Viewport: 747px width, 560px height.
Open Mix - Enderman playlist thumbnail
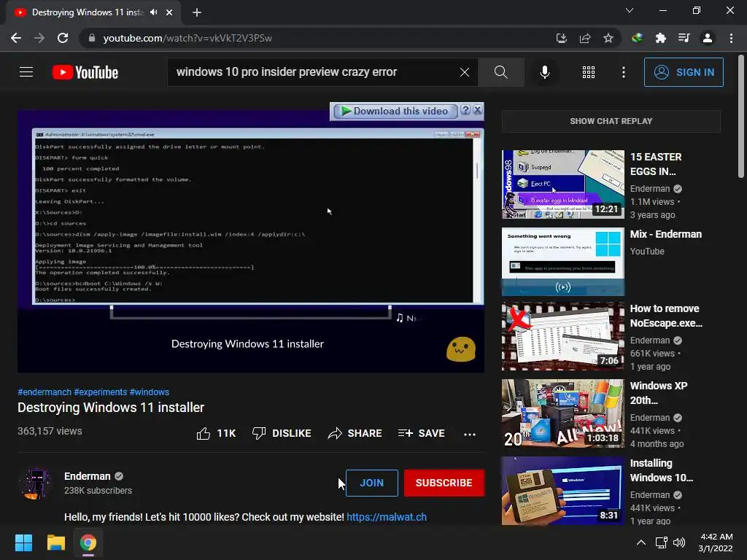562,262
